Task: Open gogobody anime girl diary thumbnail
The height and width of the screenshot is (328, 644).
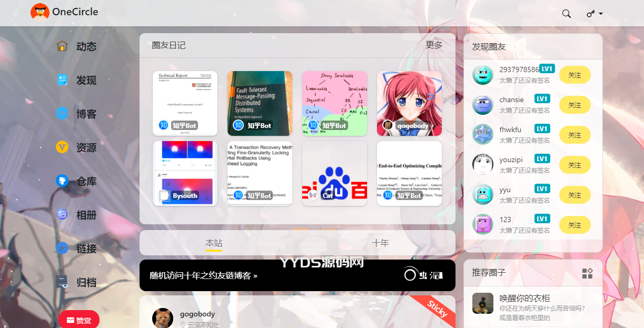Action: (409, 103)
